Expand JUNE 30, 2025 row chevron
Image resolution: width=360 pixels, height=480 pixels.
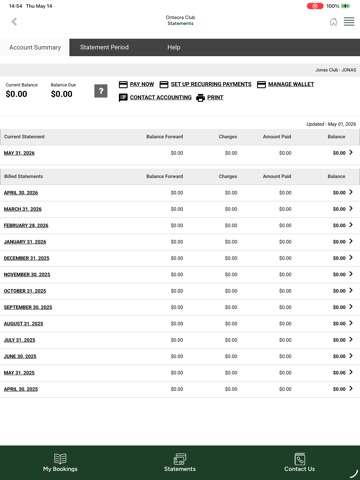[x=351, y=355]
